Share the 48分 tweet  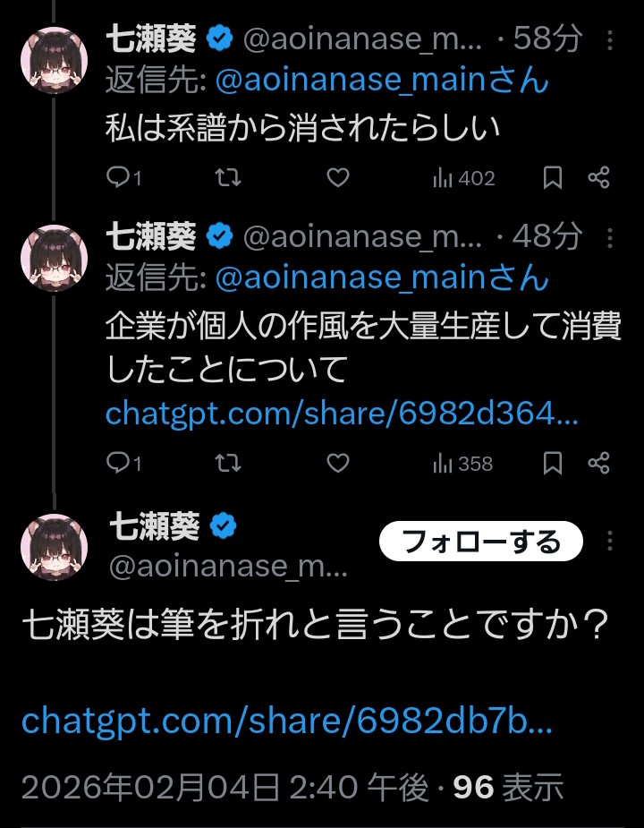[599, 463]
